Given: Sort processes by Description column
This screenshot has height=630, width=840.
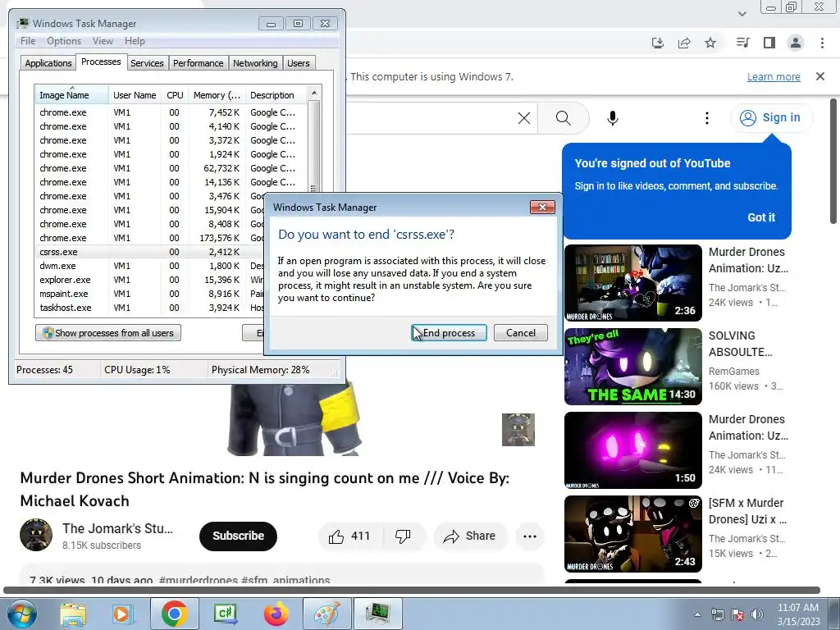Looking at the screenshot, I should pyautogui.click(x=276, y=95).
